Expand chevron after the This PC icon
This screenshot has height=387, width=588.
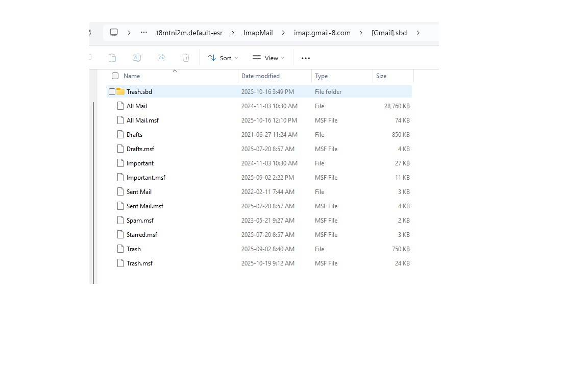point(129,33)
